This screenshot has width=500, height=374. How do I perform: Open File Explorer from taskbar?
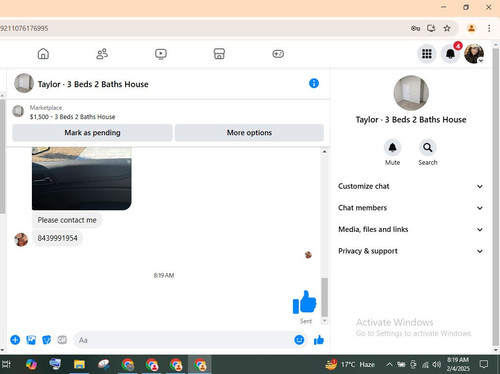click(x=79, y=364)
